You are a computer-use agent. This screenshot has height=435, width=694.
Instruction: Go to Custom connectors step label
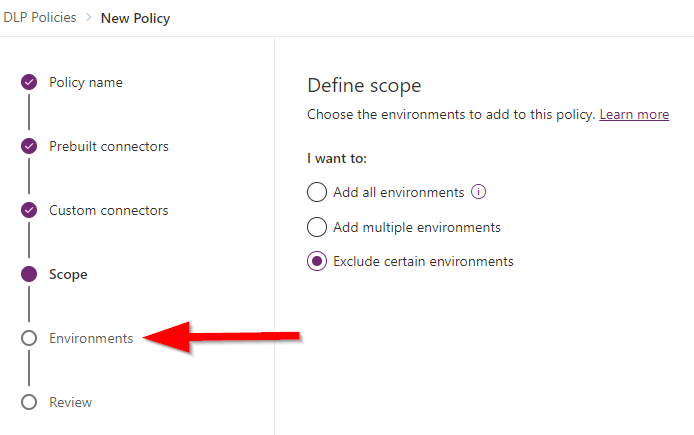coord(109,210)
